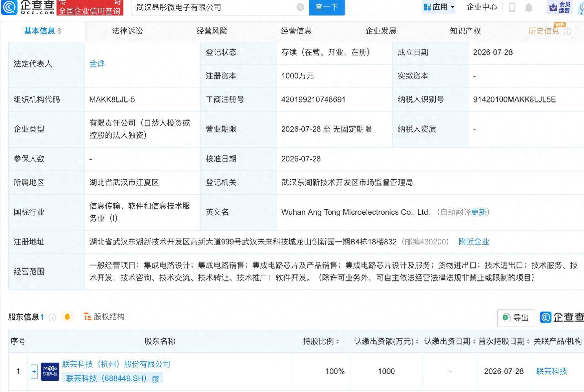
Task: Click 首次持股日期 value 2026-07-28 in shareholder row
Action: tap(504, 371)
